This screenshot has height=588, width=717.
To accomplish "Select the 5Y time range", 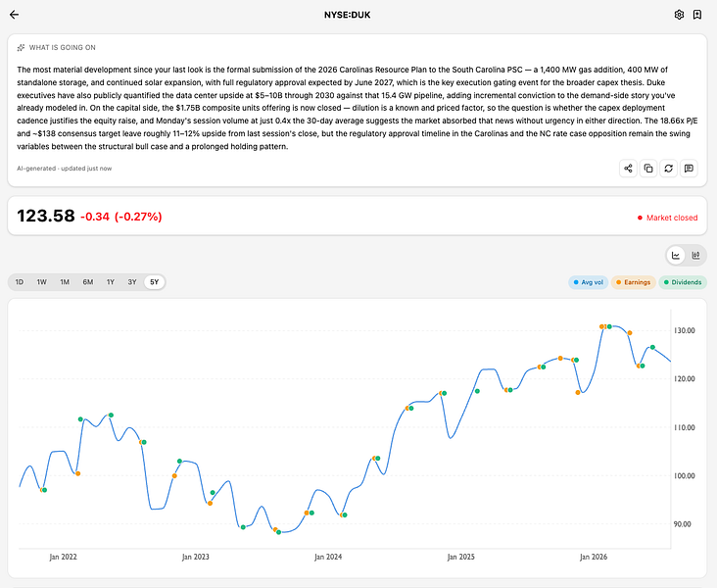I will [155, 282].
